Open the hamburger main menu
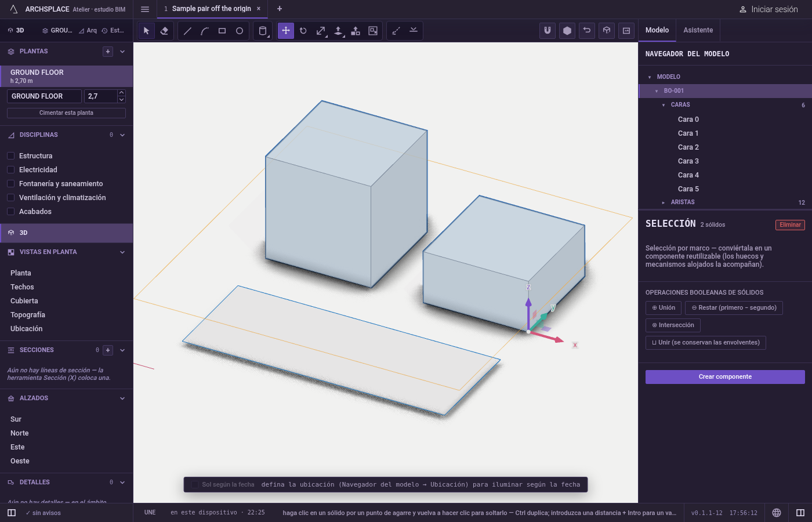This screenshot has width=812, height=522. point(145,9)
